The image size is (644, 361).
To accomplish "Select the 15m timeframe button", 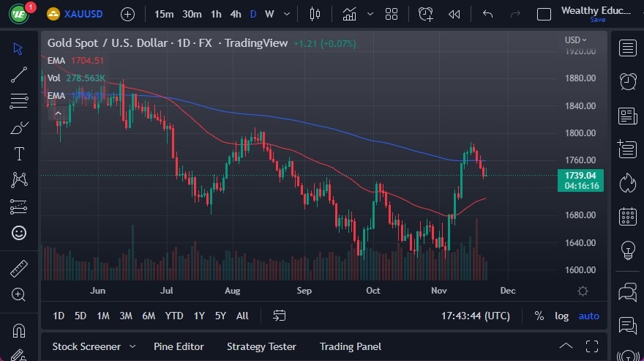I will click(x=165, y=14).
